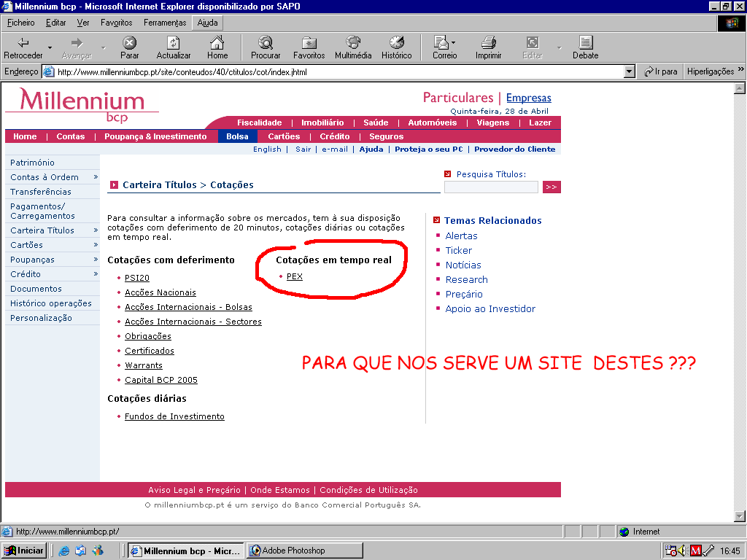Click the Multimédia toolbar icon
Screen dimensions: 747x560
[353, 47]
